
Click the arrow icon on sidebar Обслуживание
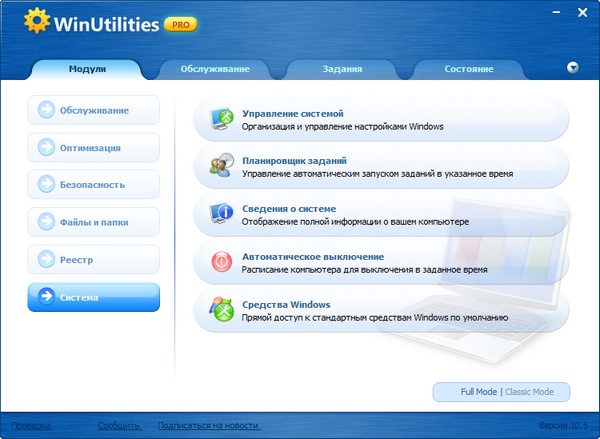tap(45, 110)
